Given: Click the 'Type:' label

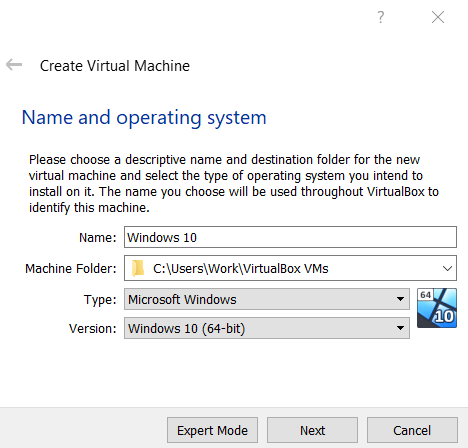Looking at the screenshot, I should coord(100,300).
